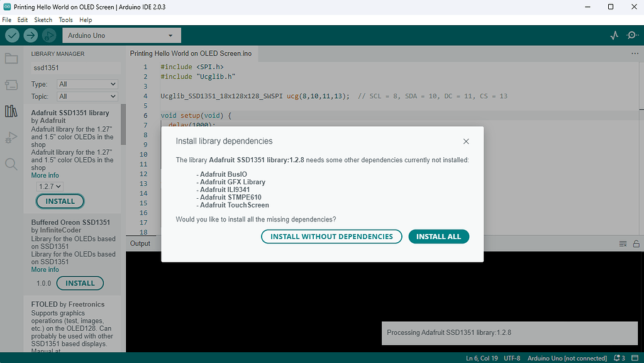Image resolution: width=644 pixels, height=363 pixels.
Task: Open More info for Buffered Oreon SSD1351
Action: tap(45, 270)
